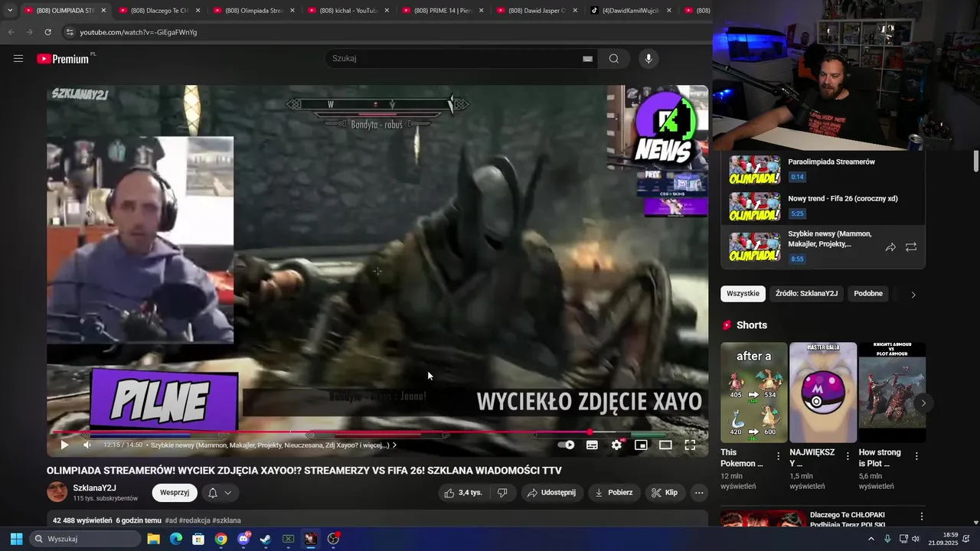Viewport: 980px width, 551px height.
Task: Click the Udostępnij share button
Action: [553, 493]
